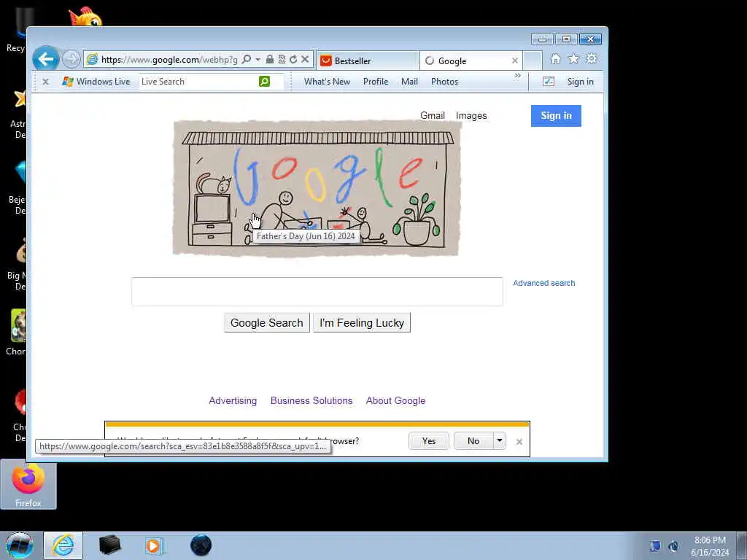This screenshot has width=747, height=560.
Task: Dismiss the default browser notification bar
Action: [519, 442]
